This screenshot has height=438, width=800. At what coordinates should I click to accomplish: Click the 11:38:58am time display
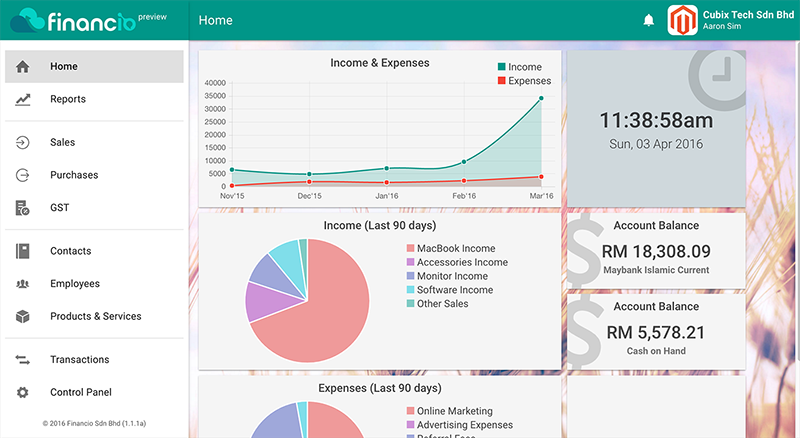[656, 121]
